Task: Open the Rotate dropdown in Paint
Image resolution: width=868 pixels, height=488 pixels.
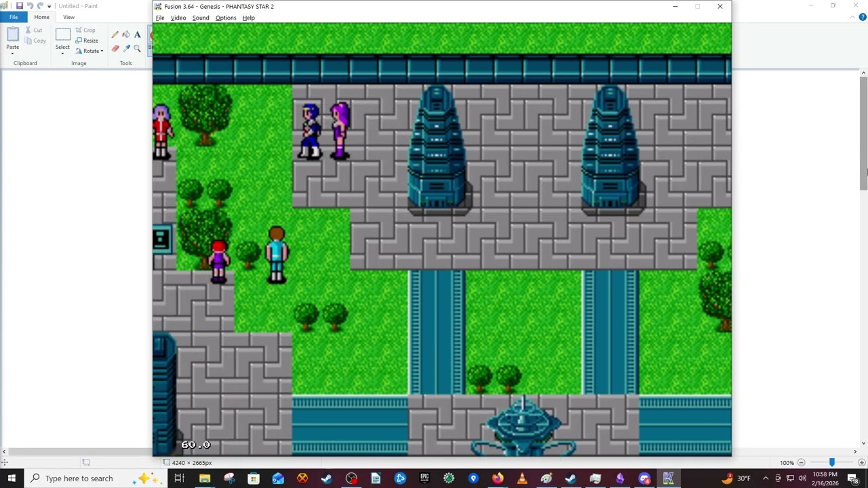Action: point(90,51)
